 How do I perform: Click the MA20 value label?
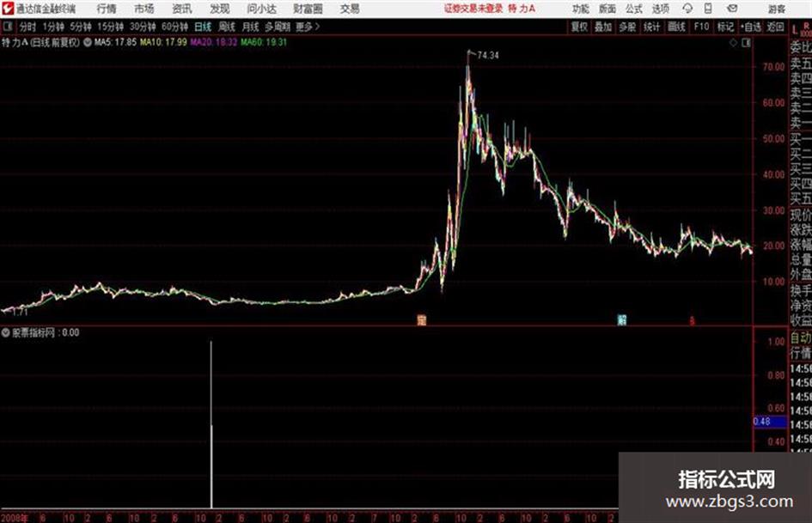[x=213, y=42]
